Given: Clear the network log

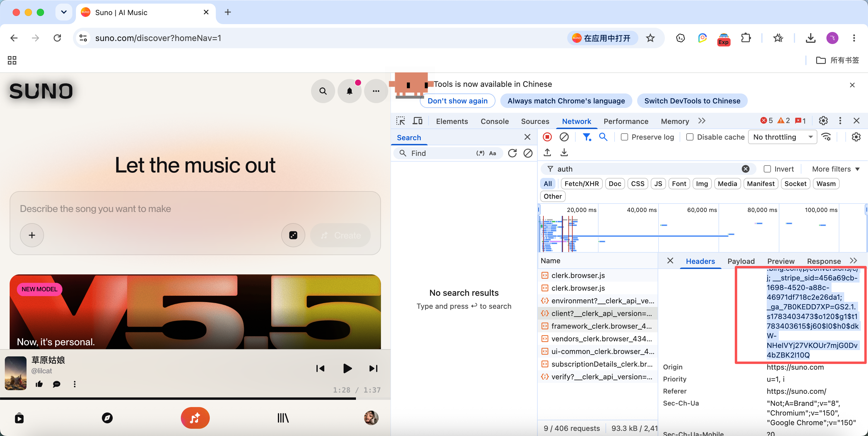Looking at the screenshot, I should (564, 137).
